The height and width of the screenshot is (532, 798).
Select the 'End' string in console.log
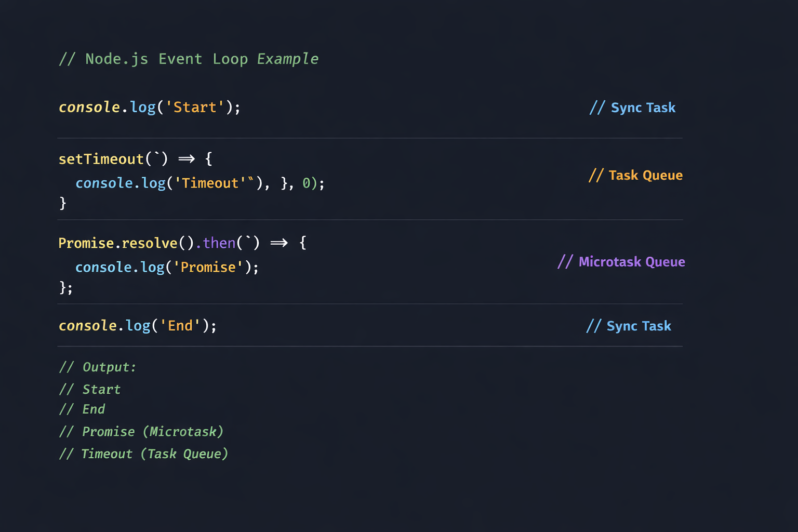pos(180,326)
